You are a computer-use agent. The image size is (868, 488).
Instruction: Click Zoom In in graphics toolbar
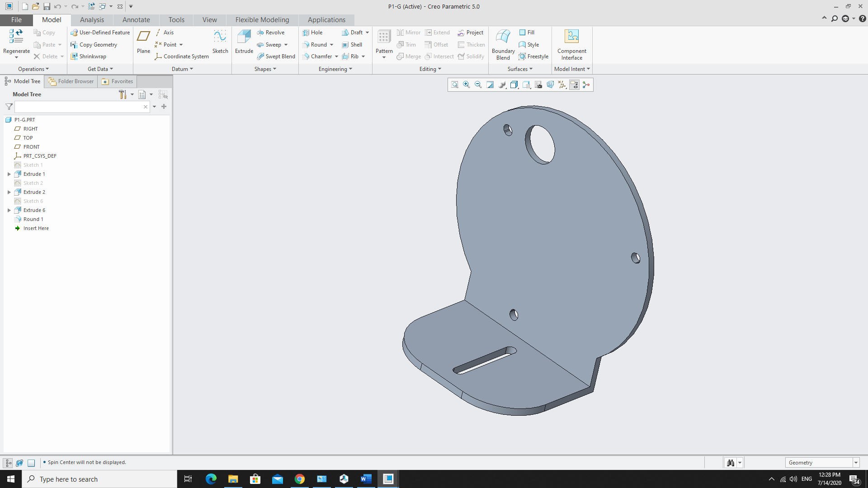(467, 85)
